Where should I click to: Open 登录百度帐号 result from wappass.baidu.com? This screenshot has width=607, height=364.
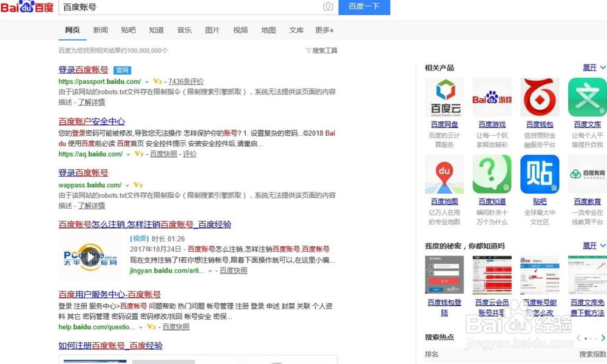pyautogui.click(x=83, y=173)
